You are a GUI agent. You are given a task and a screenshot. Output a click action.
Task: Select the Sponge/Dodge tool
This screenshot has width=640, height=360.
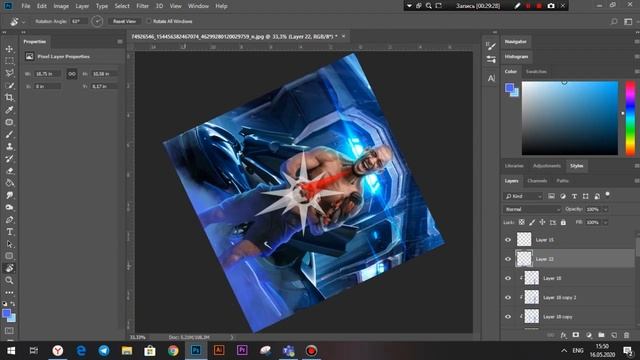click(9, 207)
